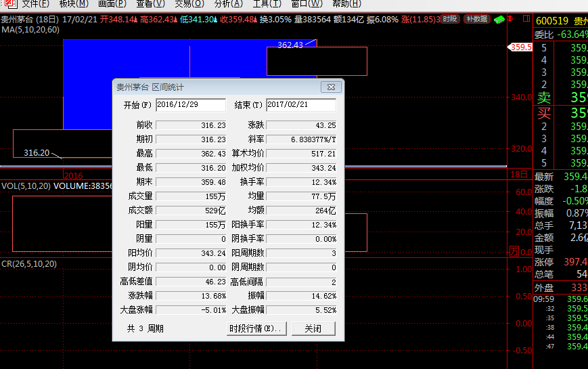This screenshot has width=588, height=369.
Task: Open the 交易(O) menu
Action: point(189,4)
